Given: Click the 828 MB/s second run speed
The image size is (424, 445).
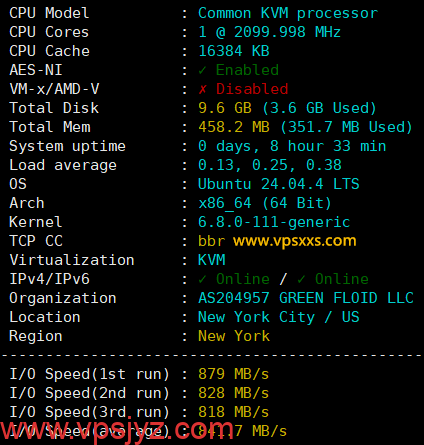Looking at the screenshot, I should [x=233, y=393].
